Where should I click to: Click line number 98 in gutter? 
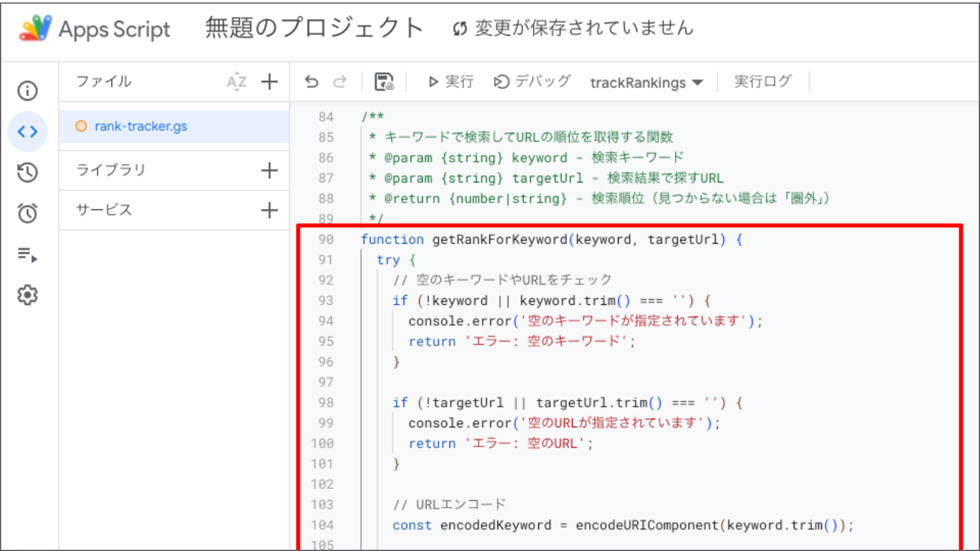(326, 403)
